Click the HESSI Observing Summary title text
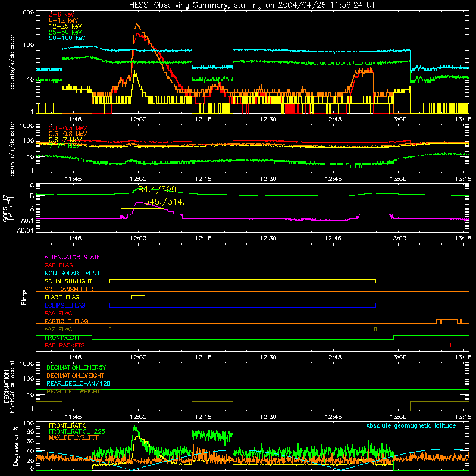Screen dimensions: 476x476 tap(252, 5)
